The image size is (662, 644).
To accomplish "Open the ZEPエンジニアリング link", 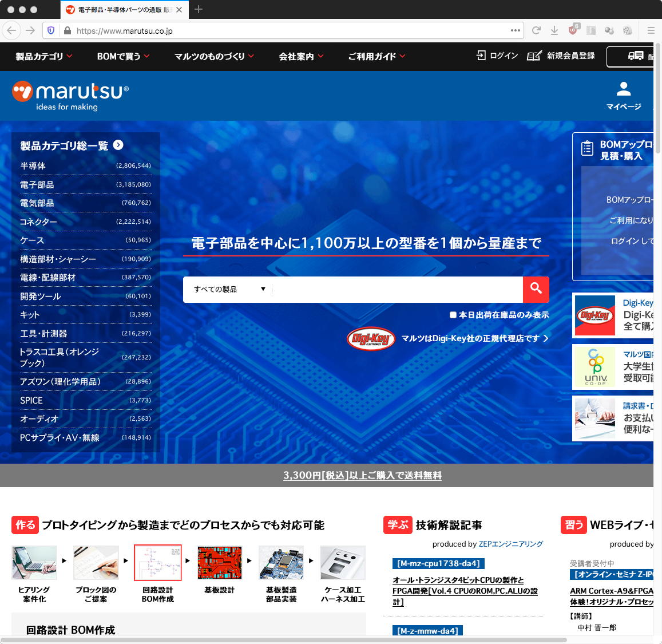I will (510, 544).
